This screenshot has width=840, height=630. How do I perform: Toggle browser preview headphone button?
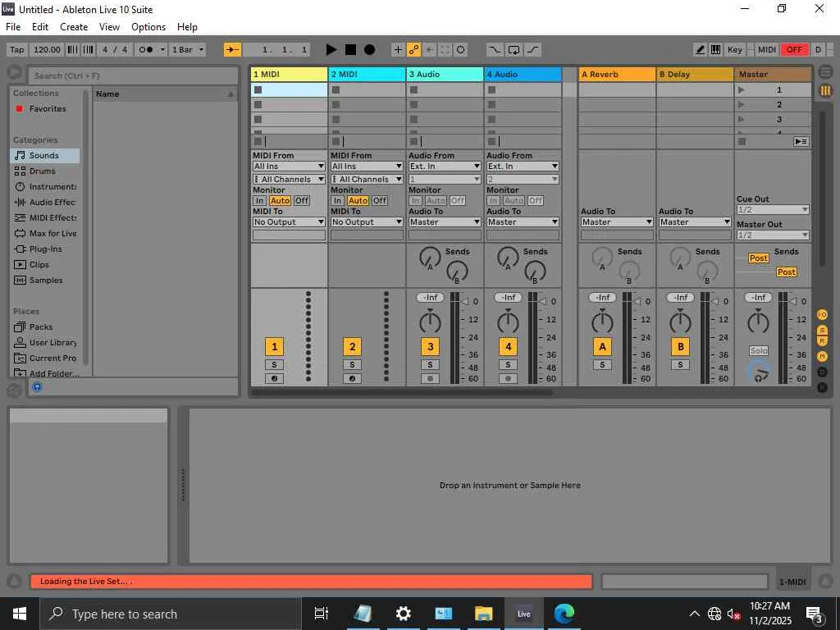tap(37, 387)
